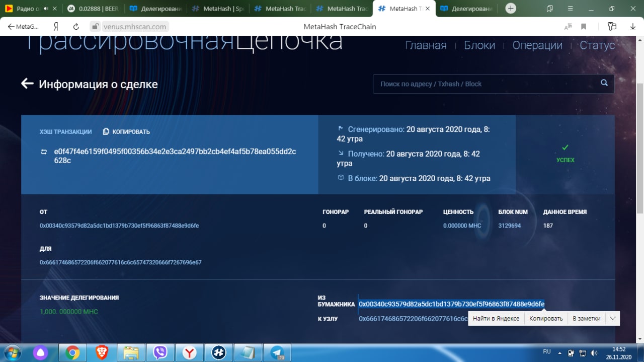Viewport: 644px width, 362px height.
Task: Click the RU language indicator
Action: point(546,351)
